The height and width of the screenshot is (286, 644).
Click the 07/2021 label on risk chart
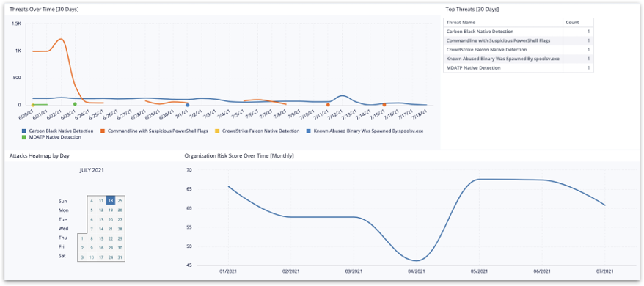click(x=604, y=271)
